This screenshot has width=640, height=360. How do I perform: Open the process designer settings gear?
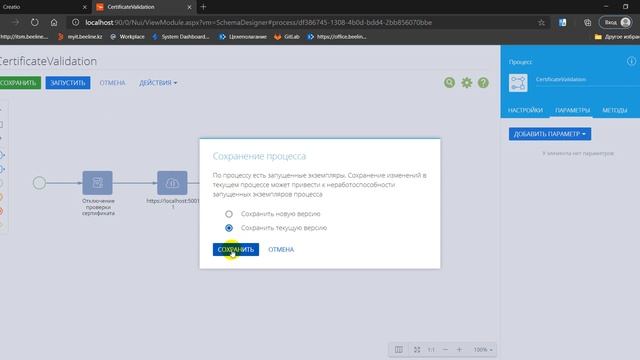point(467,83)
